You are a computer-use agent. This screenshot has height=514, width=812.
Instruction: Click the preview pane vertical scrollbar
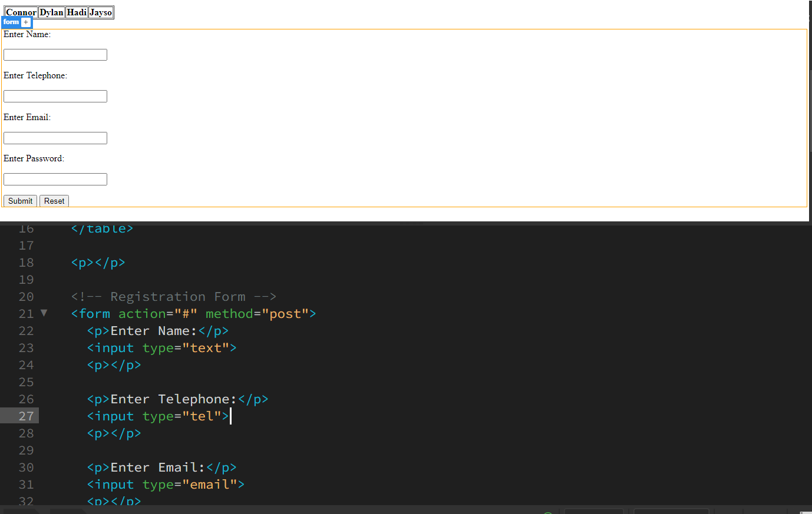810,111
